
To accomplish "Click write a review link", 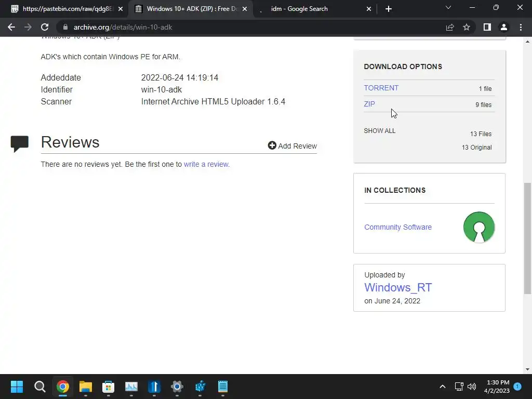I will pos(207,164).
